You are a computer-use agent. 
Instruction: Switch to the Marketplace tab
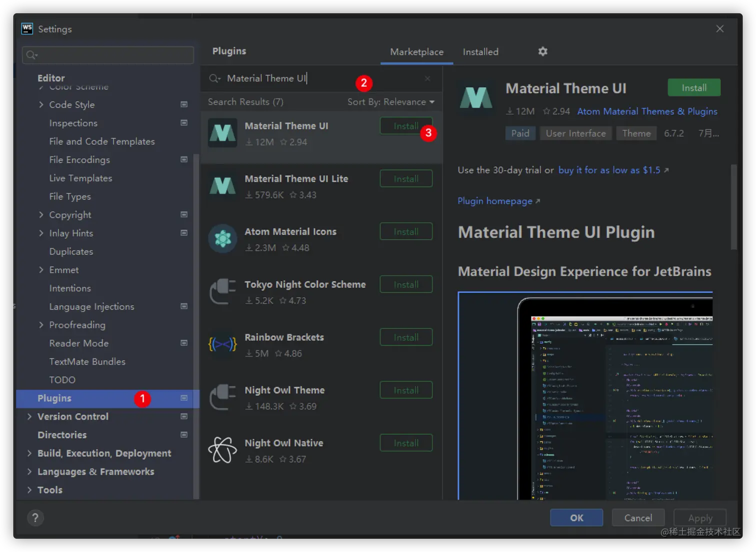coord(416,52)
